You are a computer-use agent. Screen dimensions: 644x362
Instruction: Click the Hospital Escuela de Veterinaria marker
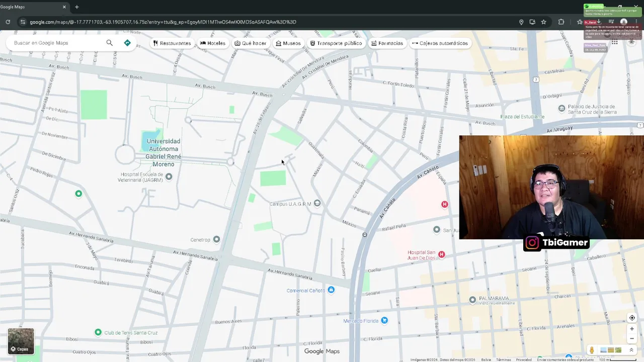coord(169,176)
